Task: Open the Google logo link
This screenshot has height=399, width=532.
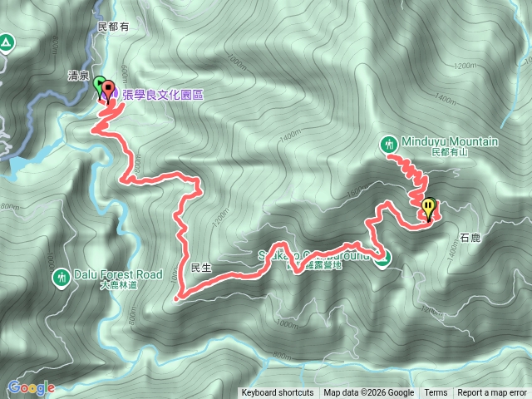Action: point(32,388)
